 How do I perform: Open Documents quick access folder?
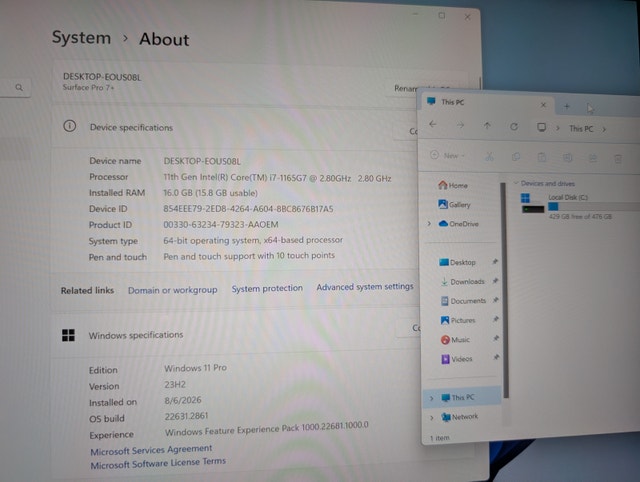coord(464,301)
